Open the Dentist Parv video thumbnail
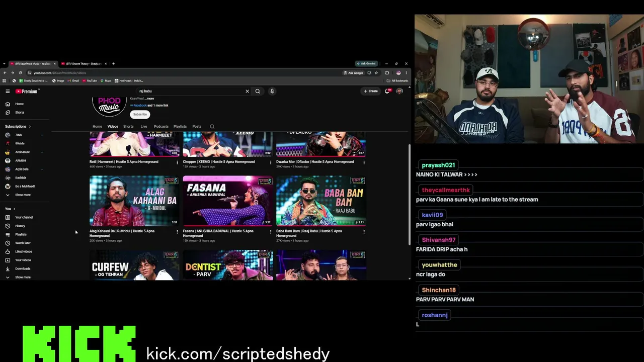 [228, 265]
